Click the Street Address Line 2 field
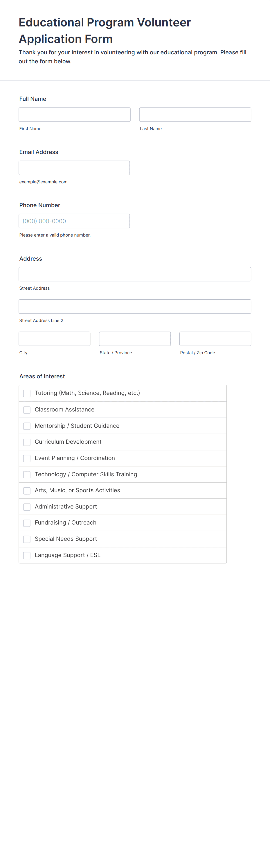 (135, 306)
